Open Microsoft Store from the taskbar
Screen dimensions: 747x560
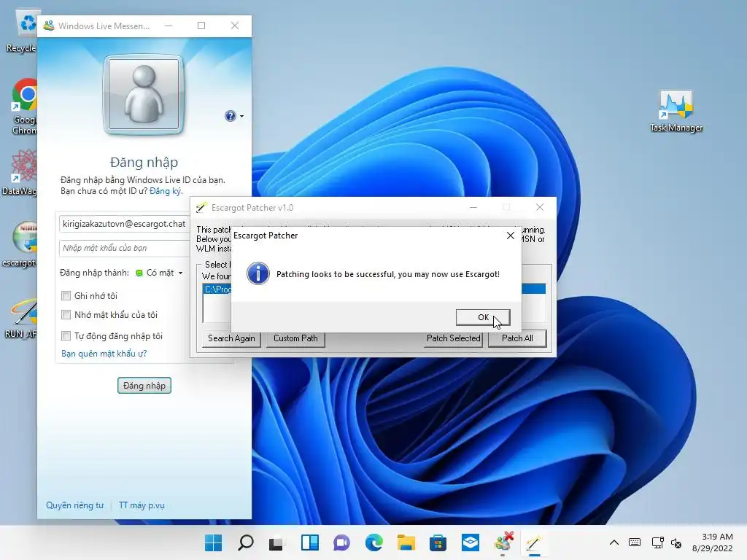click(438, 542)
